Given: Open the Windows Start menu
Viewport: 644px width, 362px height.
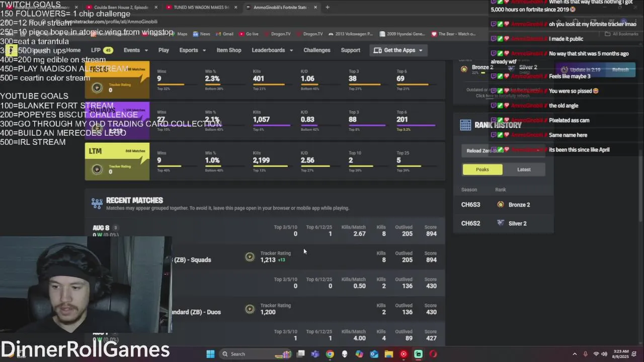Looking at the screenshot, I should tap(210, 354).
